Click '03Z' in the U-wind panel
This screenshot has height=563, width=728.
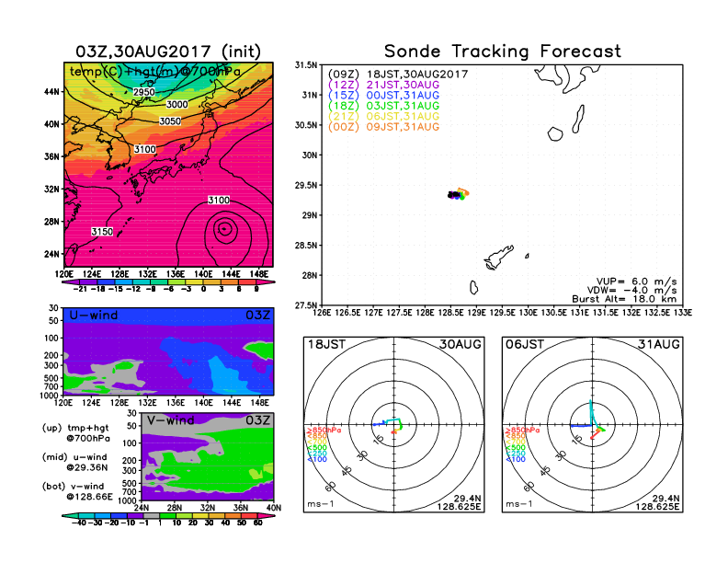click(x=257, y=315)
